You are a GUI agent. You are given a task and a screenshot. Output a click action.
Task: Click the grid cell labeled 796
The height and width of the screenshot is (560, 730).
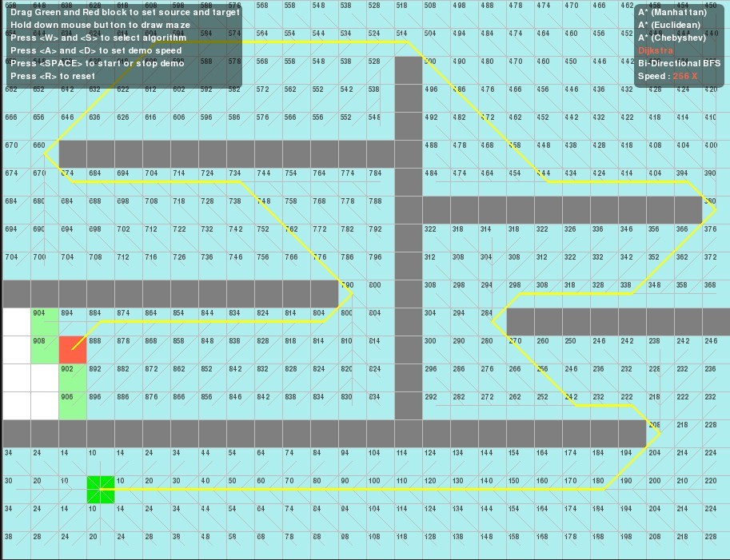(x=381, y=266)
